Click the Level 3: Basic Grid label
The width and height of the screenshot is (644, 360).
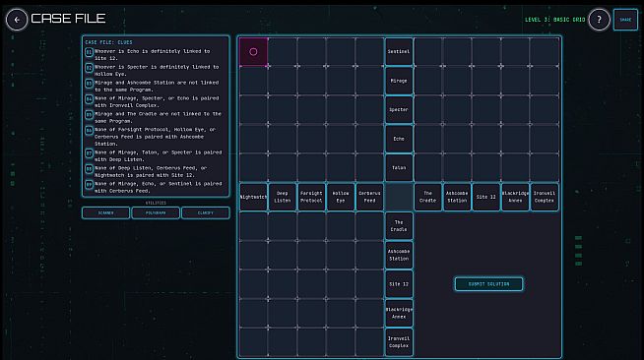point(554,20)
